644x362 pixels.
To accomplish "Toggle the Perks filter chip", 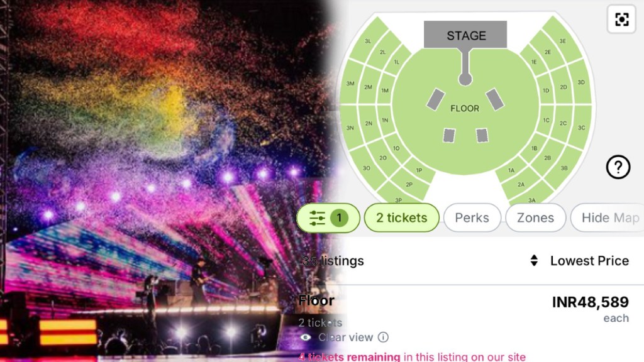I will tap(472, 218).
